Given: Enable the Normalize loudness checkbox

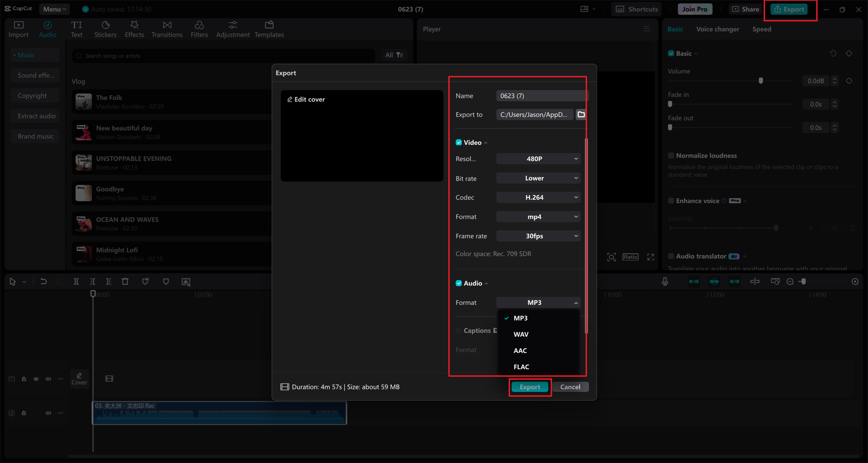Looking at the screenshot, I should [x=671, y=155].
